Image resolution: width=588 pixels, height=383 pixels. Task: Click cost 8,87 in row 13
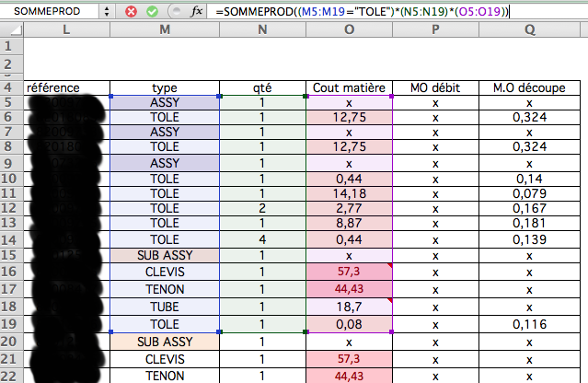point(349,223)
